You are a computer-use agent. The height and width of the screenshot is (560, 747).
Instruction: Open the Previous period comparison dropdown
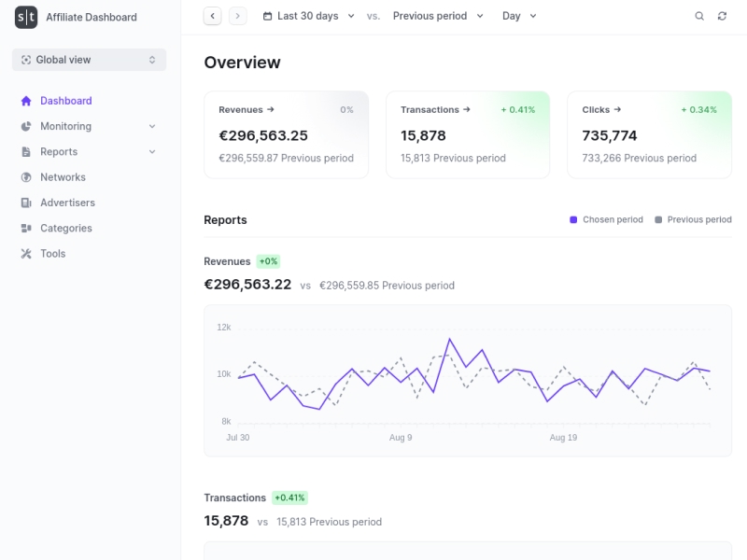pyautogui.click(x=438, y=16)
